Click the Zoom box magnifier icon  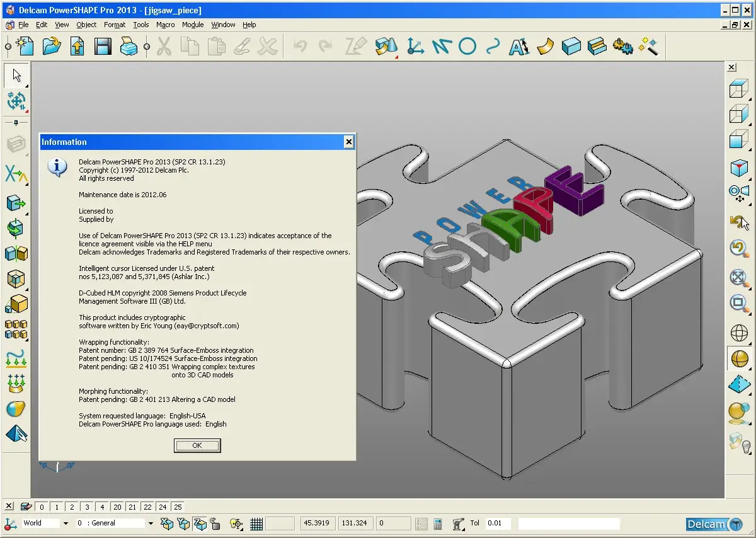click(x=738, y=304)
